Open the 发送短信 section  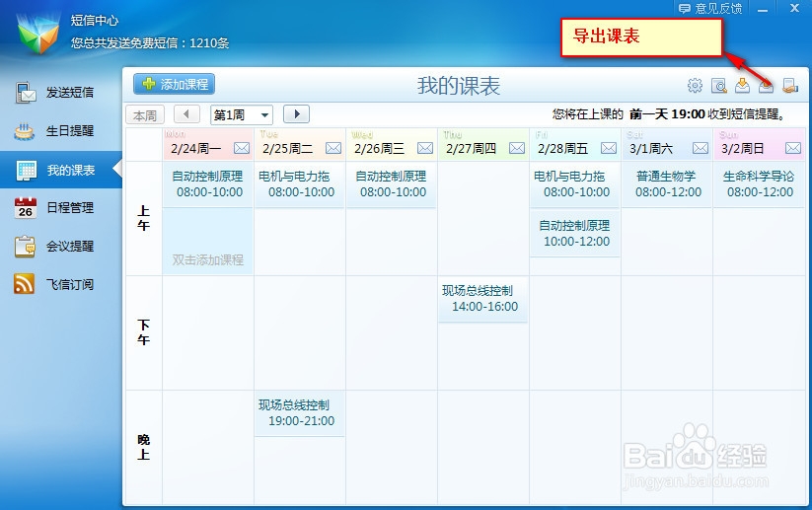pyautogui.click(x=61, y=93)
